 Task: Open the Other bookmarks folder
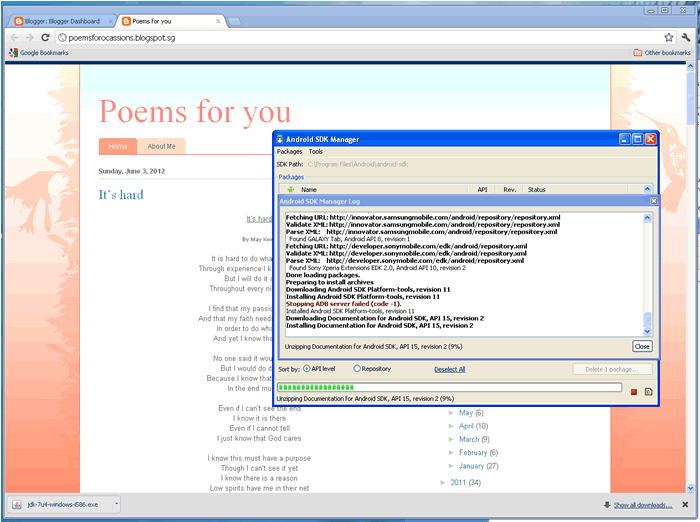pos(662,53)
